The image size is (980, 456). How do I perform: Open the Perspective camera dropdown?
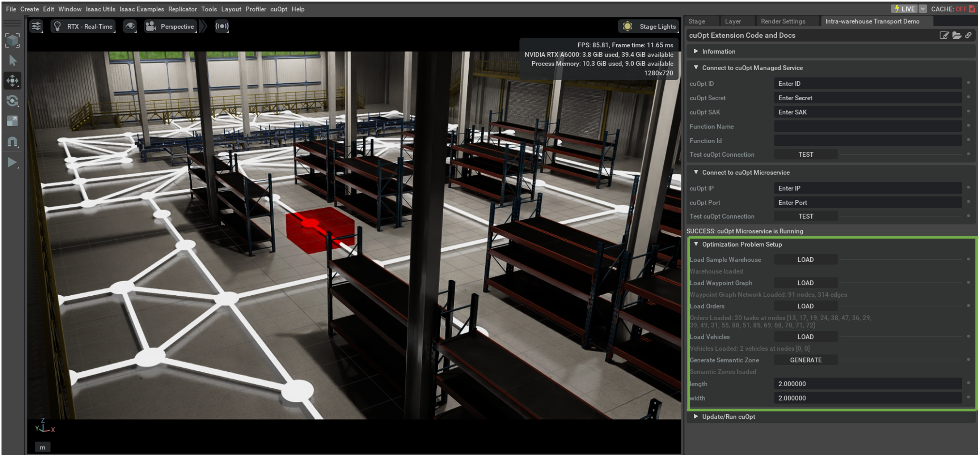click(170, 26)
